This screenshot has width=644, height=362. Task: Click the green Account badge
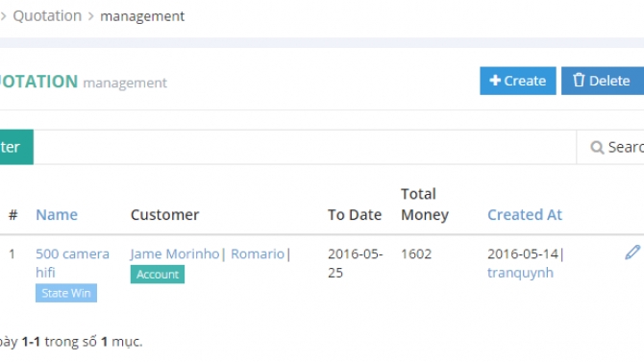158,275
